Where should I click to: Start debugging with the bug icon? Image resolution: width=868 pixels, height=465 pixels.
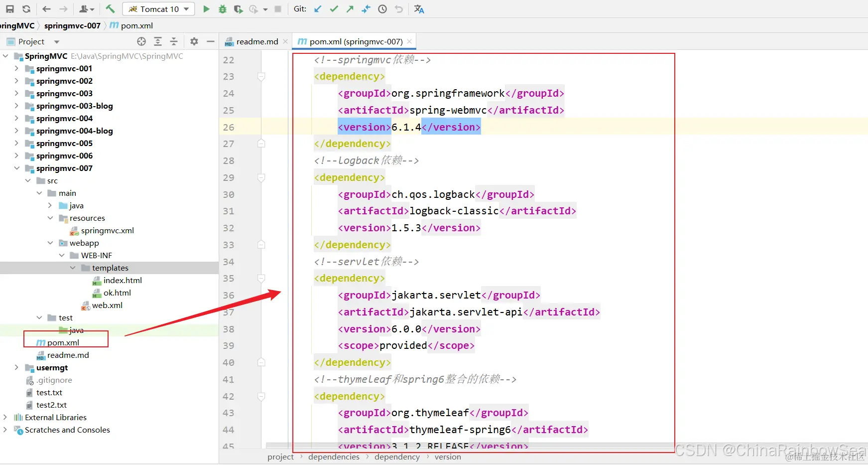click(x=223, y=9)
